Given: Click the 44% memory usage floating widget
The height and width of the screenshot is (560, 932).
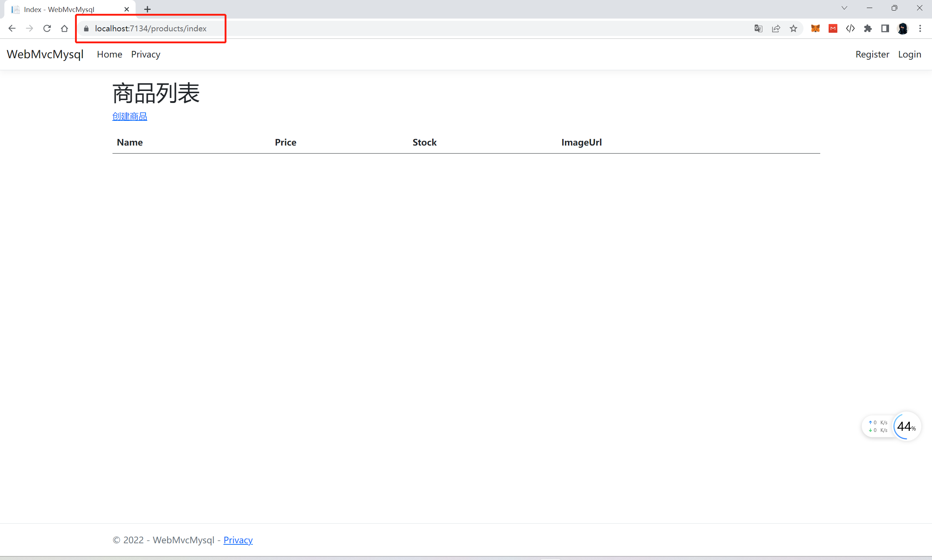Looking at the screenshot, I should pos(906,426).
